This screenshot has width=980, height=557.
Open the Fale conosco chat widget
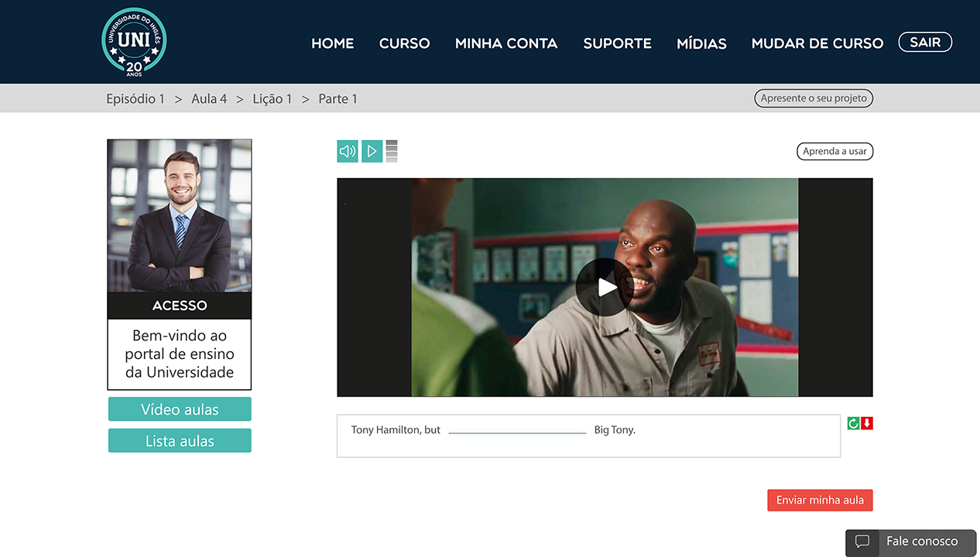(x=911, y=542)
